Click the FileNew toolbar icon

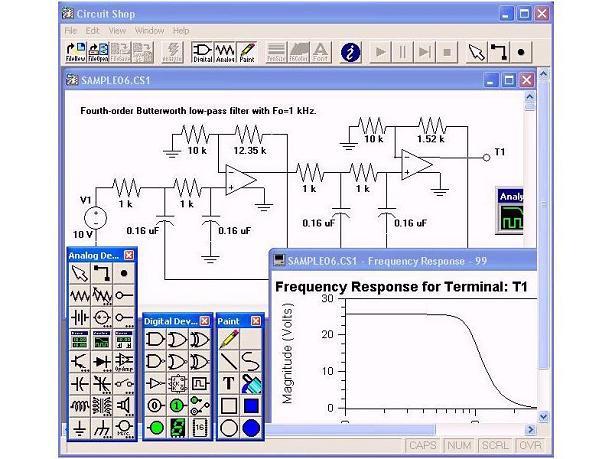pos(75,52)
